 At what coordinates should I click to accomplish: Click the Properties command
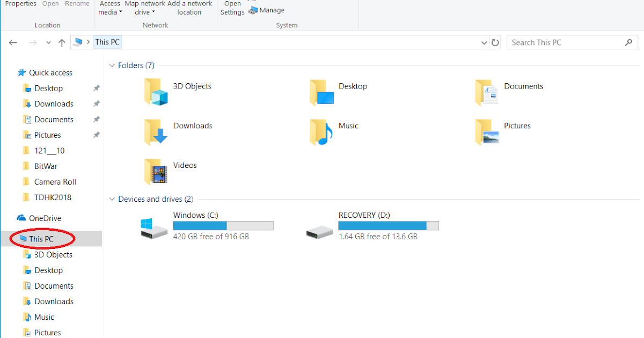20,3
